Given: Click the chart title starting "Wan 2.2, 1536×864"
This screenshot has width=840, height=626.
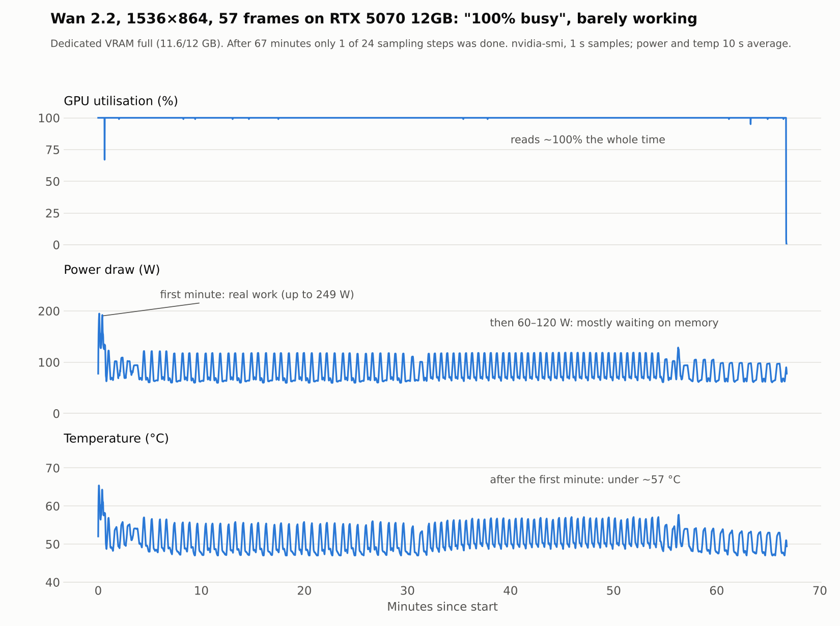Looking at the screenshot, I should point(374,19).
